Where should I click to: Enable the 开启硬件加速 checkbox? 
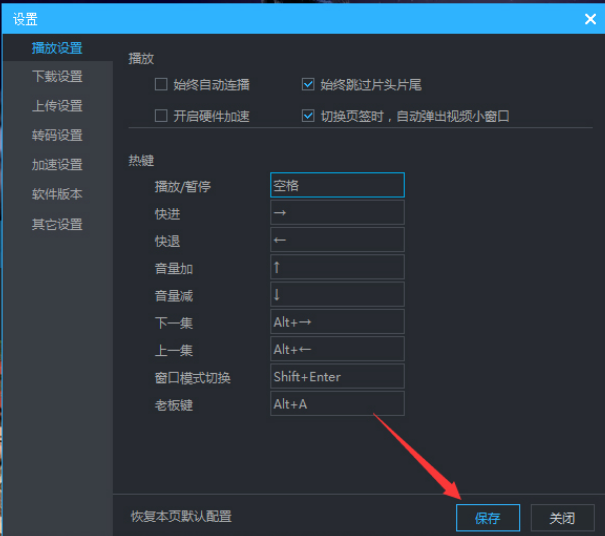161,115
